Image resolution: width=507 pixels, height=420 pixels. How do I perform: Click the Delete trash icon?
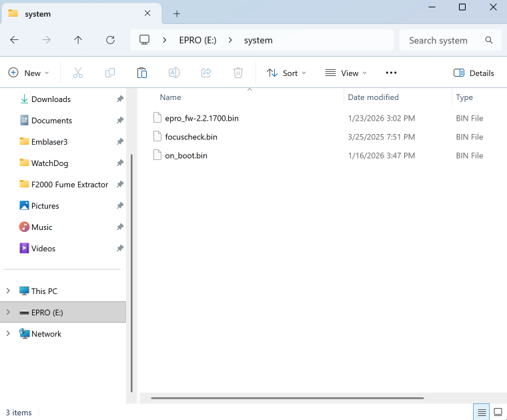[x=238, y=73]
